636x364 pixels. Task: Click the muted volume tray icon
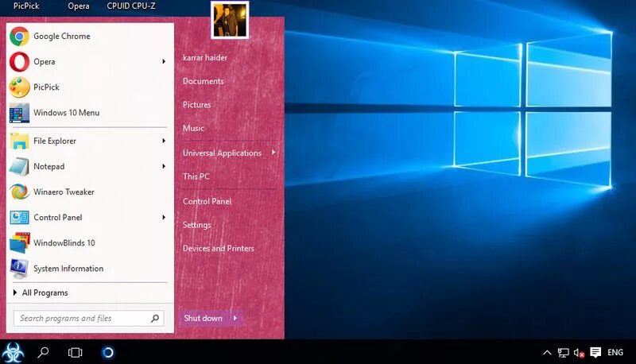click(x=579, y=353)
